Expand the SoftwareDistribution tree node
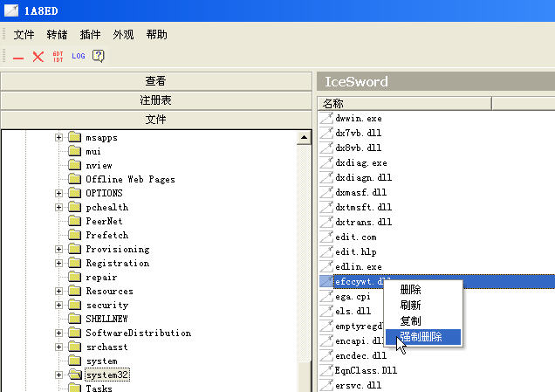Viewport: 555px width, 392px height. pos(59,333)
